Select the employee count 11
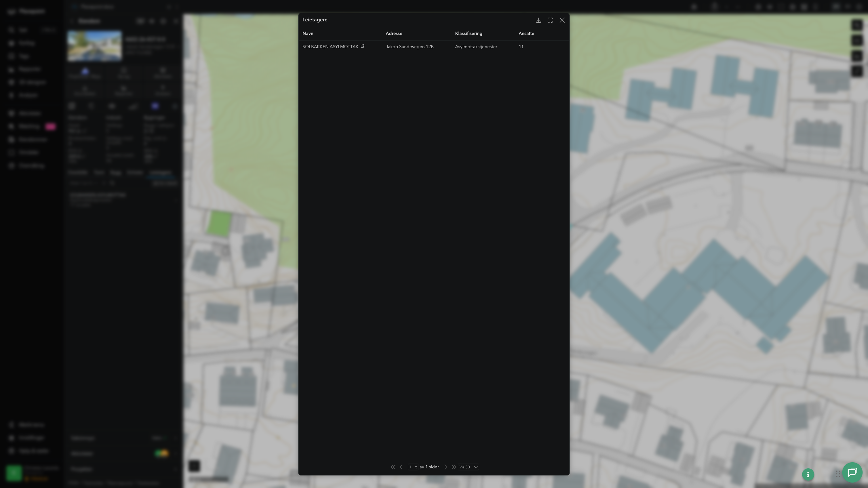The image size is (868, 488). point(521,47)
